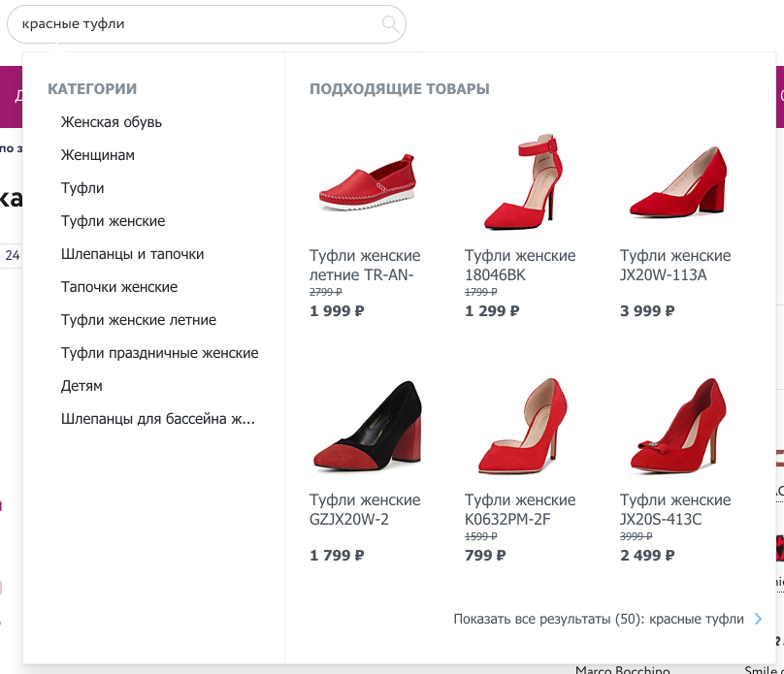Click the search field with красные туфли
The image size is (784, 674).
pos(194,24)
